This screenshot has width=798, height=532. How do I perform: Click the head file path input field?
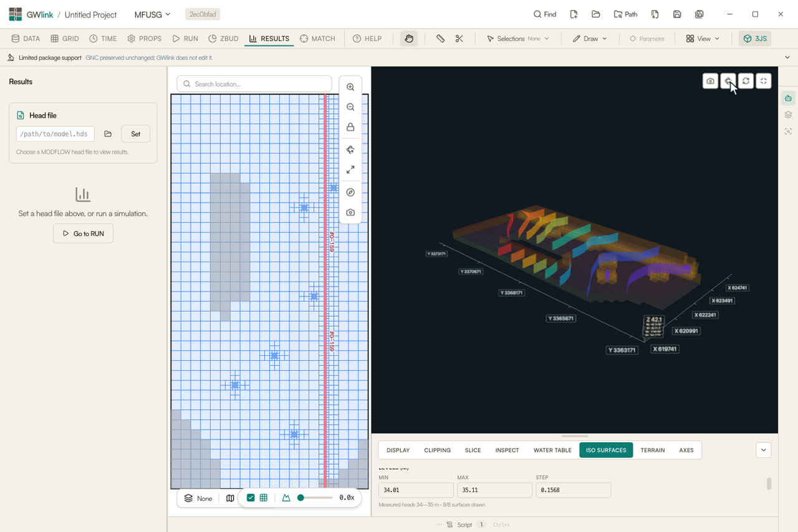click(x=55, y=134)
